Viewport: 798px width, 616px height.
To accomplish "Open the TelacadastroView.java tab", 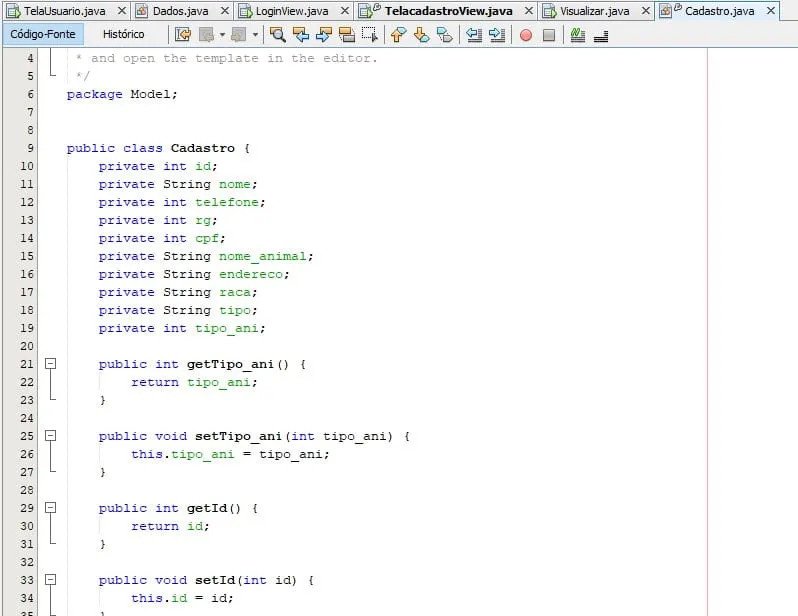I will click(x=448, y=11).
